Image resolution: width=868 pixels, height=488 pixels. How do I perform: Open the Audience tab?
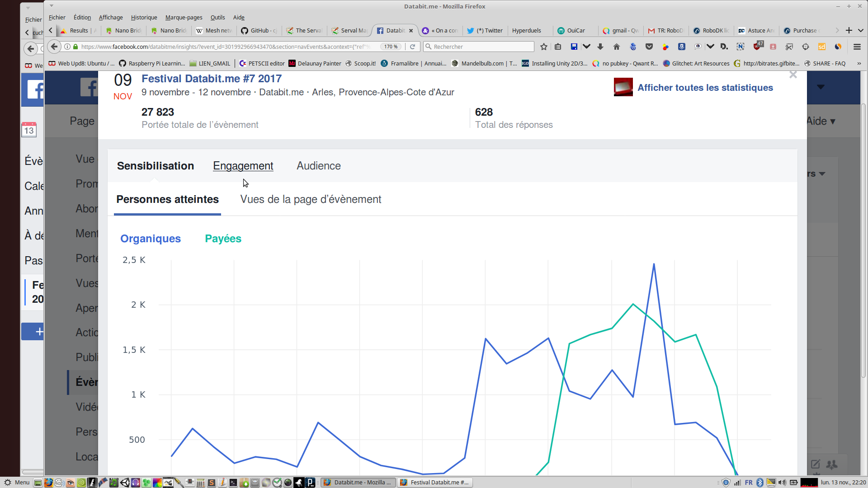coord(318,166)
